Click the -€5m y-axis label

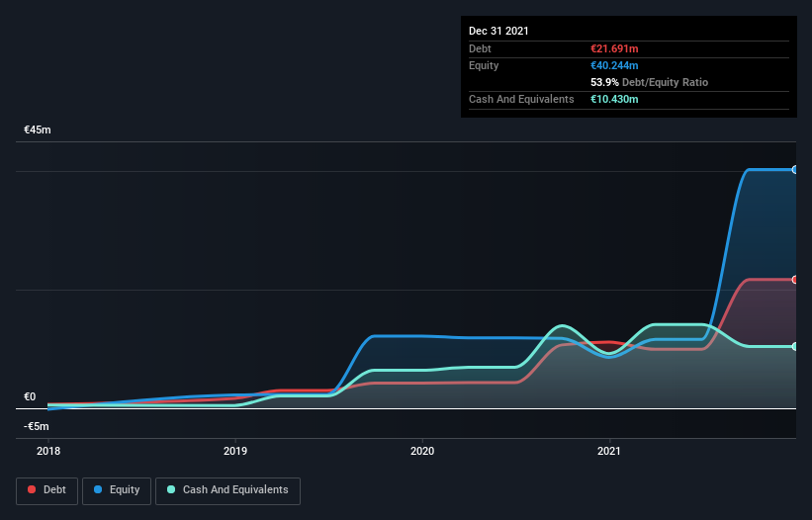point(37,426)
